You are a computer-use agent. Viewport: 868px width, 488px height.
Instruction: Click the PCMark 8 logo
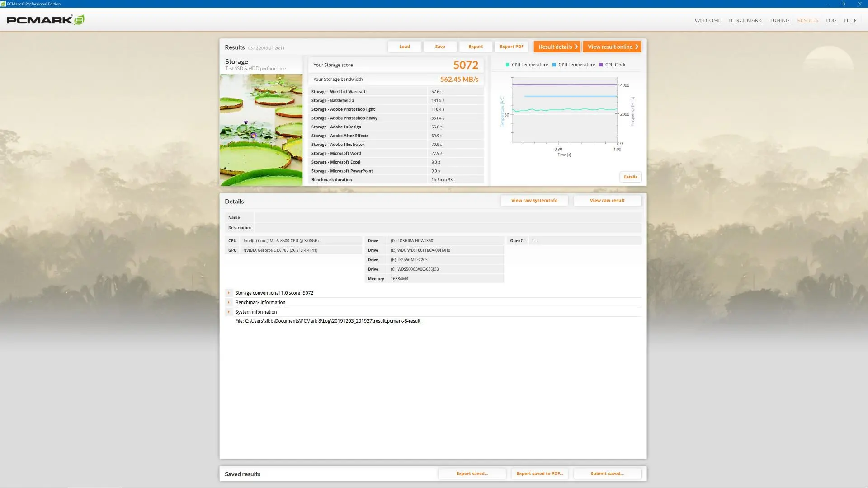coord(45,20)
